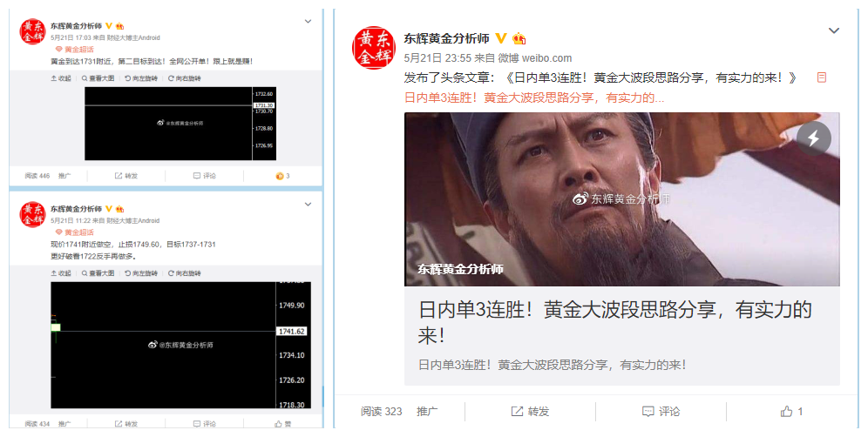Click the 1731 gold chart image

[180, 124]
